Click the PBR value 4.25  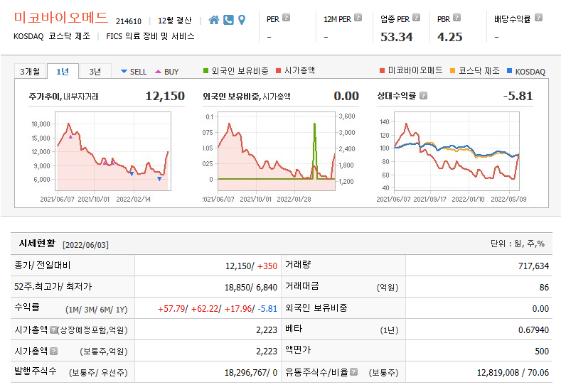pos(450,37)
